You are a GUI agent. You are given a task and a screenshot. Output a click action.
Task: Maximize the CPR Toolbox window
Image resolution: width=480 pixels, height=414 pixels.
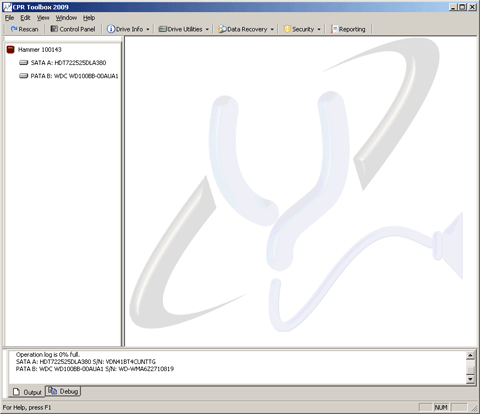[462, 7]
